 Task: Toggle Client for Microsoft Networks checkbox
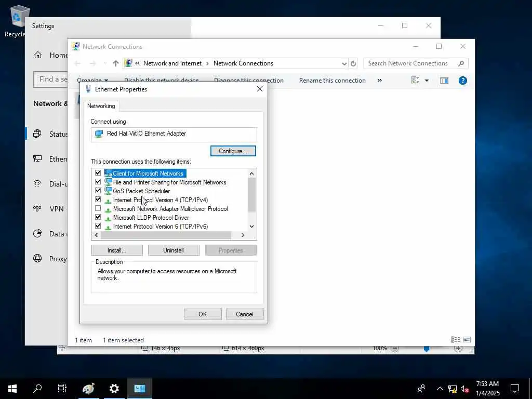98,173
